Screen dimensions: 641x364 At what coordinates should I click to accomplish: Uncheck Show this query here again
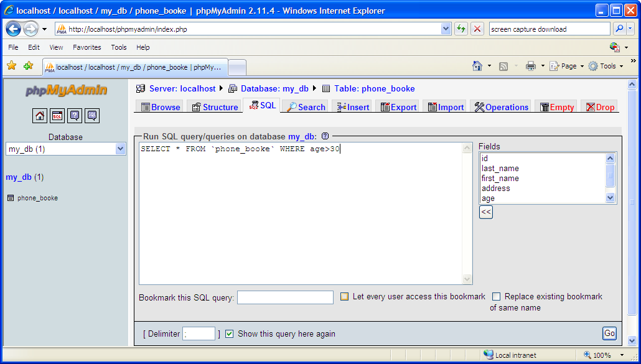(230, 334)
